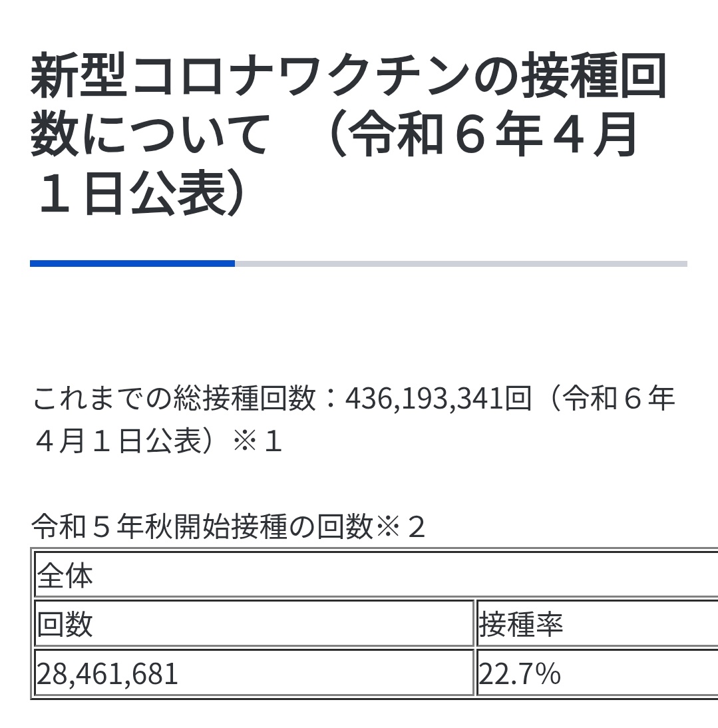
Task: Click the 回数 column header cell
Action: pos(254,624)
